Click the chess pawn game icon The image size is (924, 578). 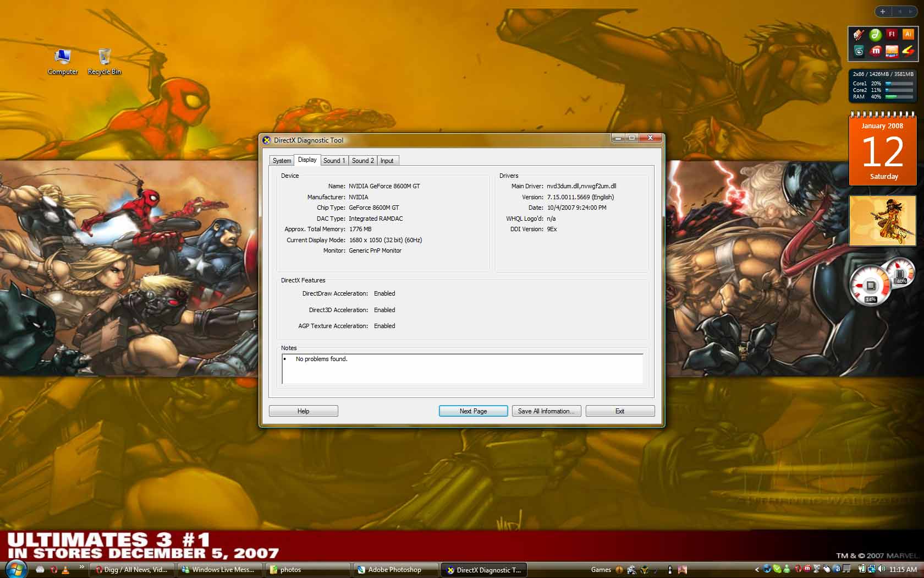pyautogui.click(x=670, y=570)
